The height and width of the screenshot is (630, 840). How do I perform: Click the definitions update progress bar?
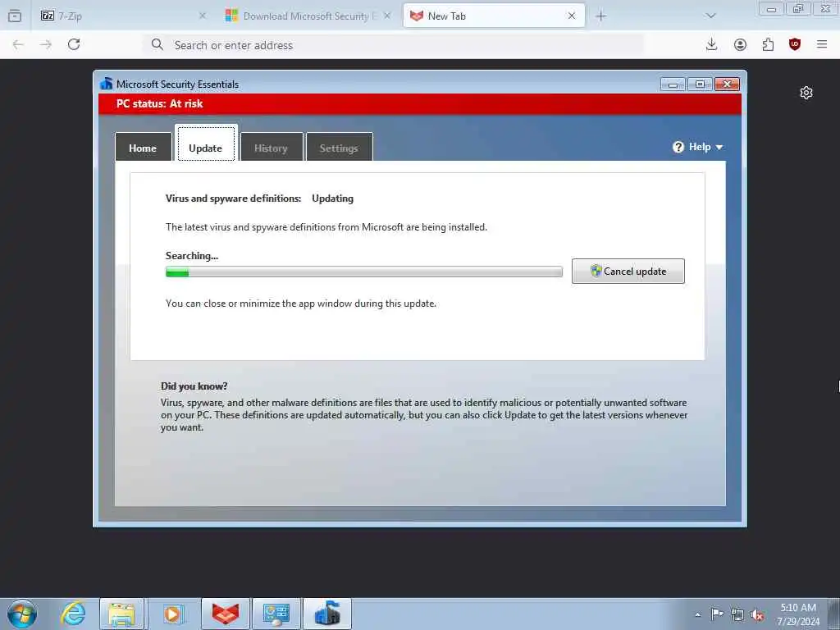tap(364, 272)
